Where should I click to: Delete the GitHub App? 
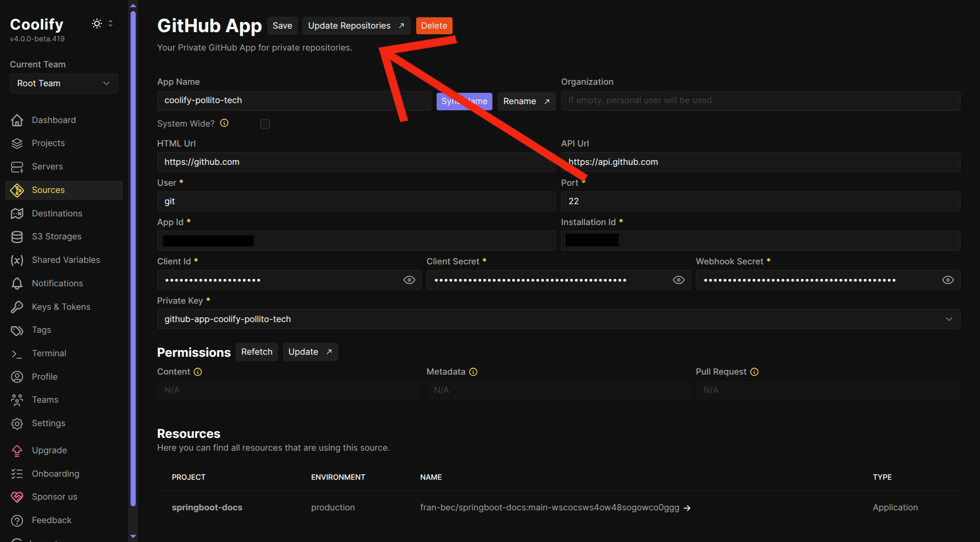pos(434,26)
